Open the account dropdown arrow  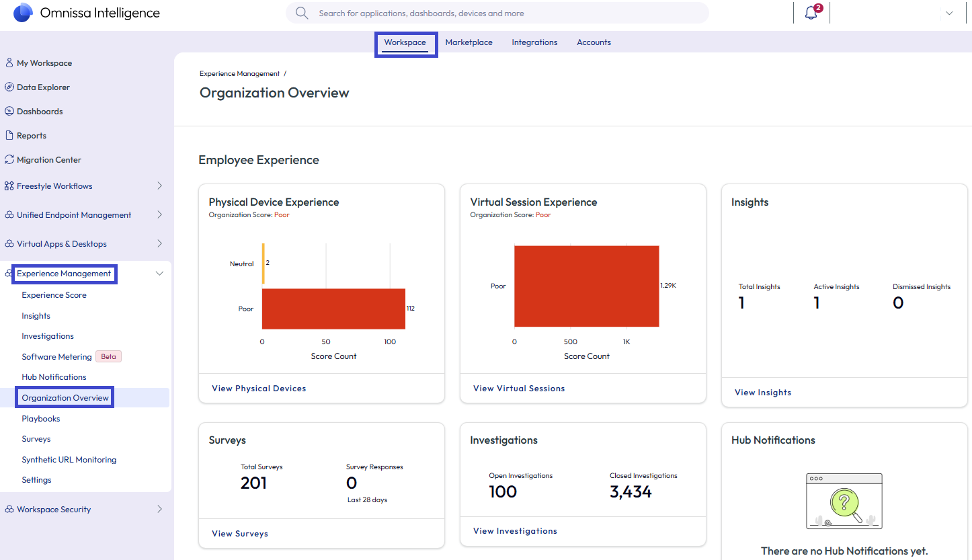pyautogui.click(x=949, y=13)
